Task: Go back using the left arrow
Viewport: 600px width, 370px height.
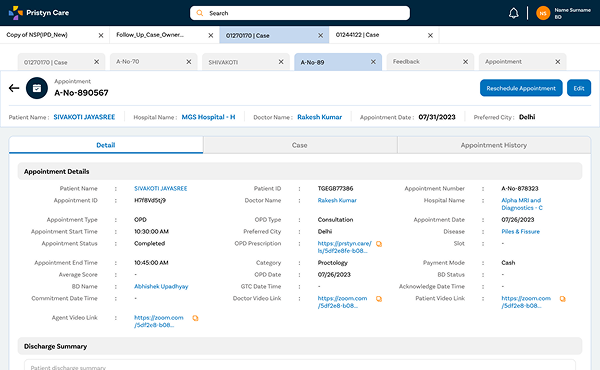Action: (14, 88)
